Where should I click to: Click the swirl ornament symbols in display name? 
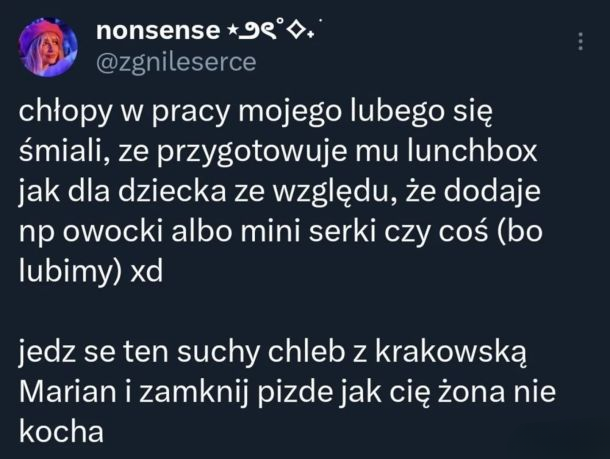click(x=253, y=32)
